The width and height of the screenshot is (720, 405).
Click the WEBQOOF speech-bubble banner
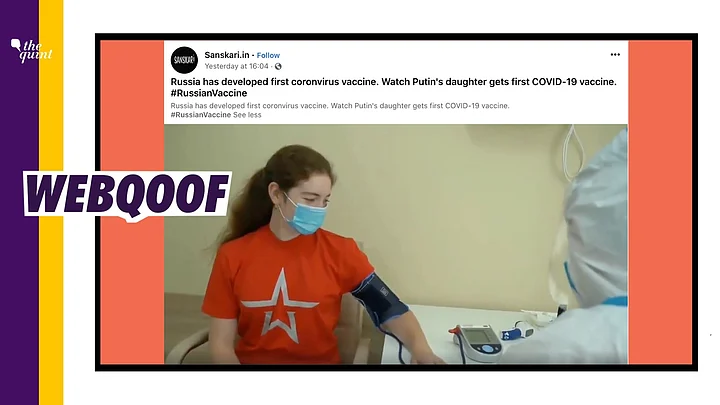click(127, 195)
